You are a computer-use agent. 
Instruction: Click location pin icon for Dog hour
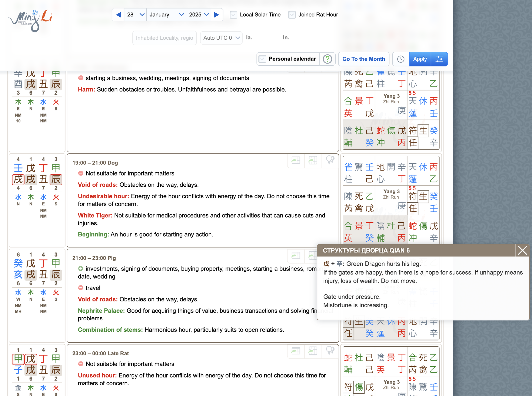coord(330,160)
